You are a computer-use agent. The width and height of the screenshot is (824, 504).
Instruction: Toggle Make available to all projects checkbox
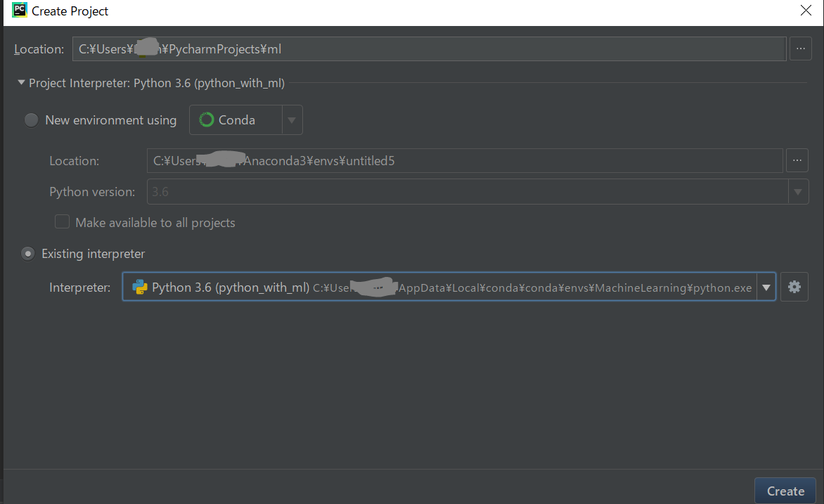[62, 222]
